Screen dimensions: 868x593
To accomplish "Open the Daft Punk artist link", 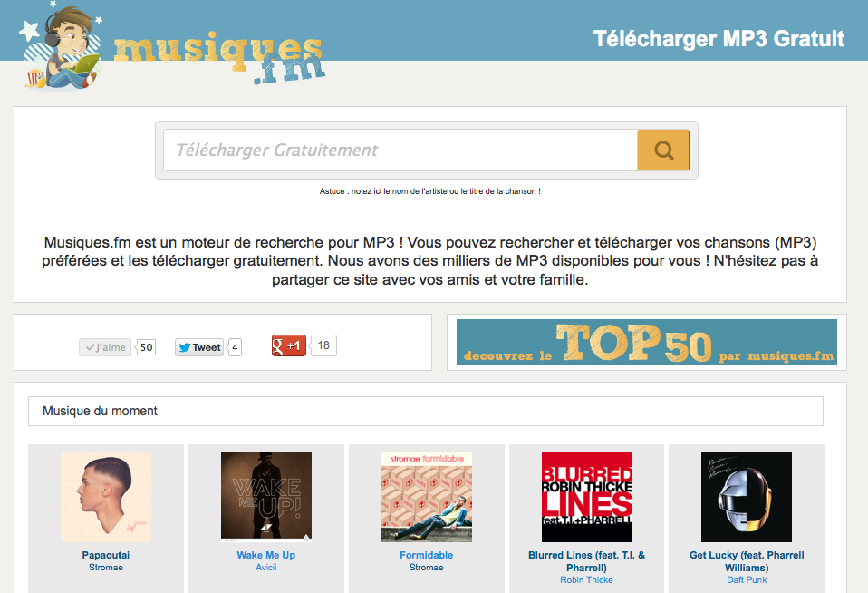I will coord(747,580).
